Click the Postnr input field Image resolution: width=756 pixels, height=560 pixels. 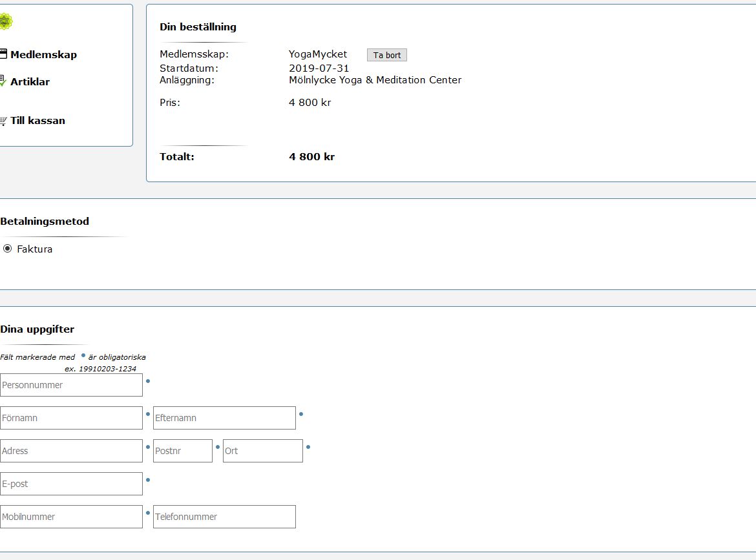tap(182, 451)
